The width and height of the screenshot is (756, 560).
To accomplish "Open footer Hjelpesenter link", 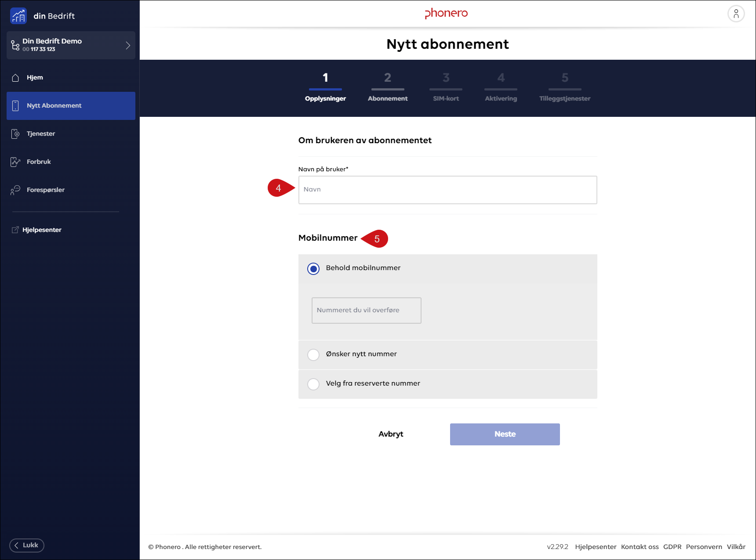I will click(596, 547).
